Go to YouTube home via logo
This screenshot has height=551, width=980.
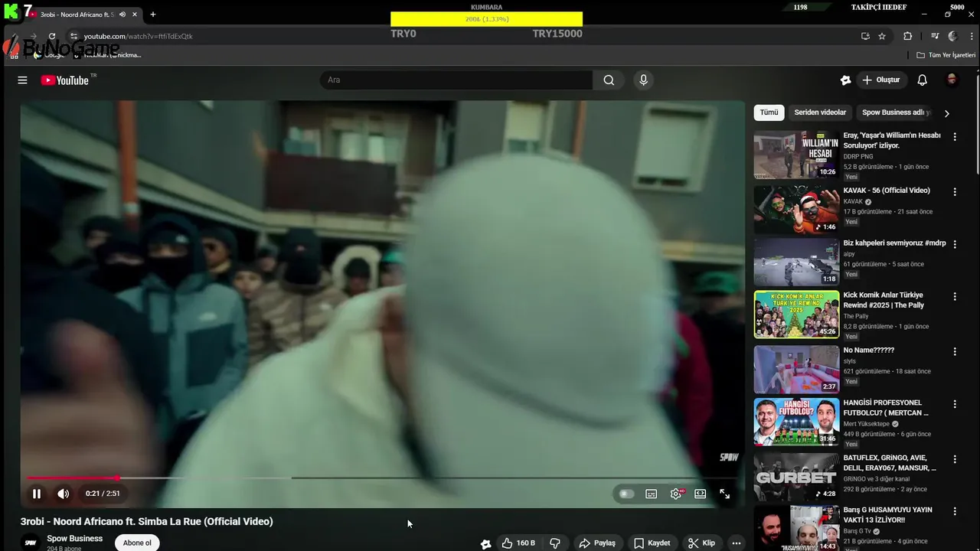point(65,80)
